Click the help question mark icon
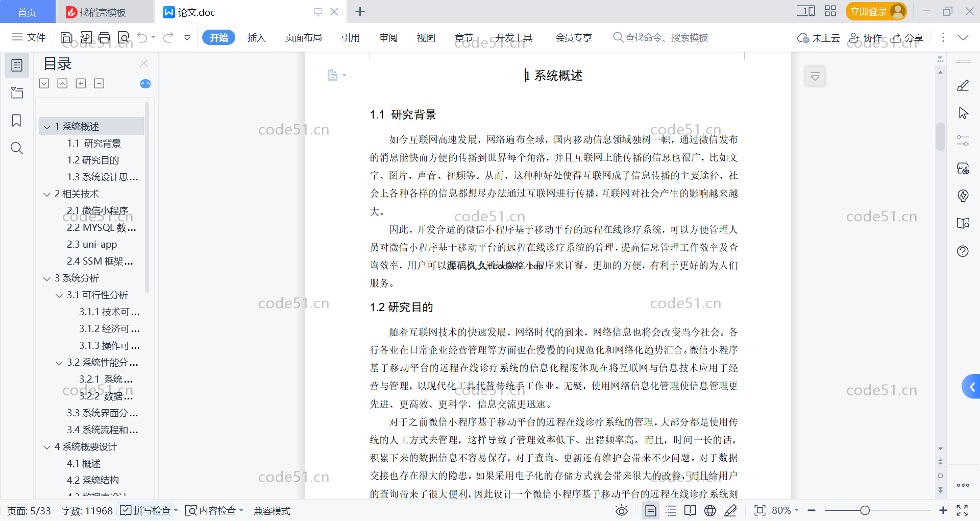The image size is (980, 521). tap(963, 251)
